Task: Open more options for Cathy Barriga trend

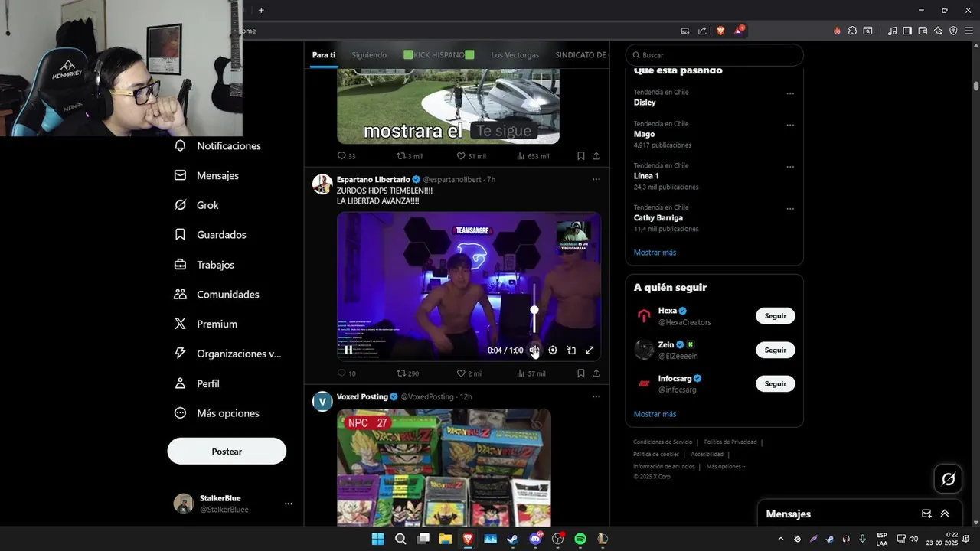Action: (790, 208)
